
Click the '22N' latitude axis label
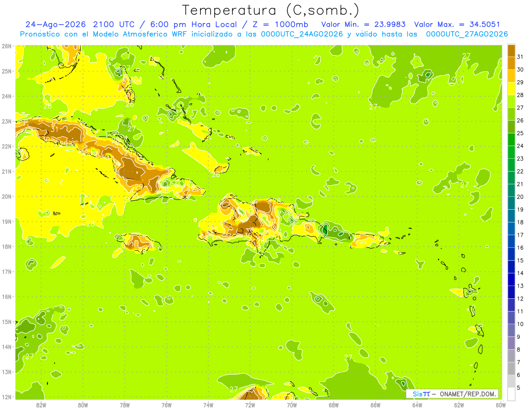coord(7,146)
